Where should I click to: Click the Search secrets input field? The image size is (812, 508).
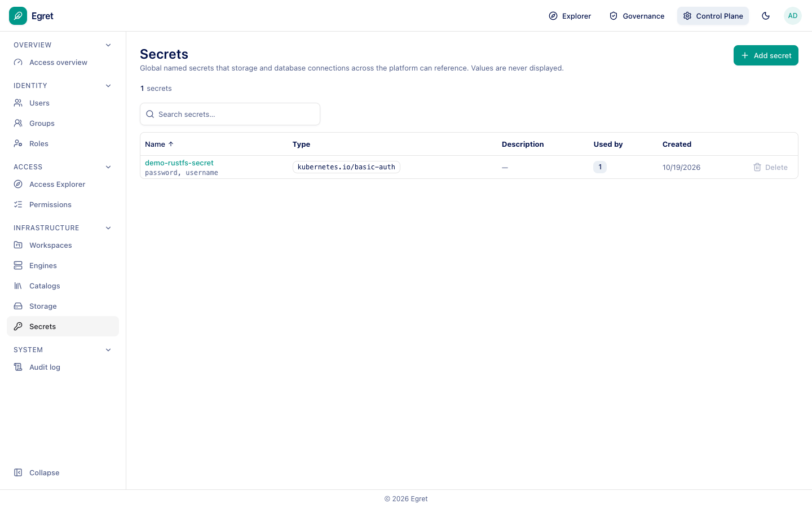tap(230, 114)
